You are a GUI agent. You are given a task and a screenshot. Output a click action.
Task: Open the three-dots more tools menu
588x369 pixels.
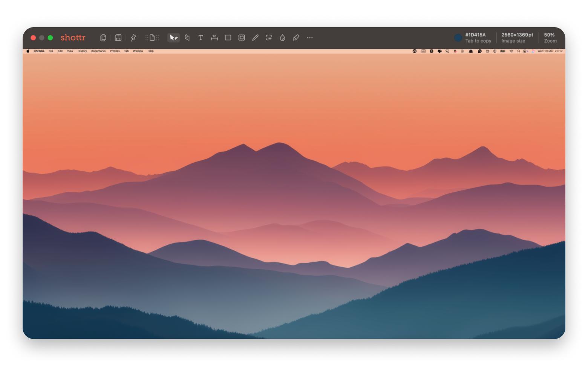(x=310, y=38)
